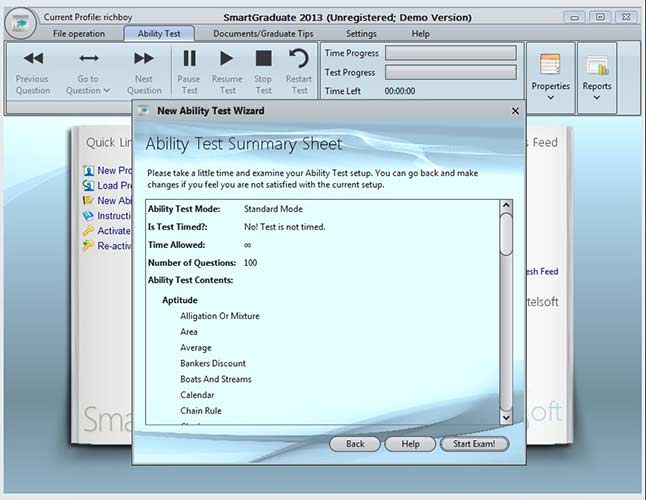
Task: Maximize the SmartGraduate main window
Action: 600,17
